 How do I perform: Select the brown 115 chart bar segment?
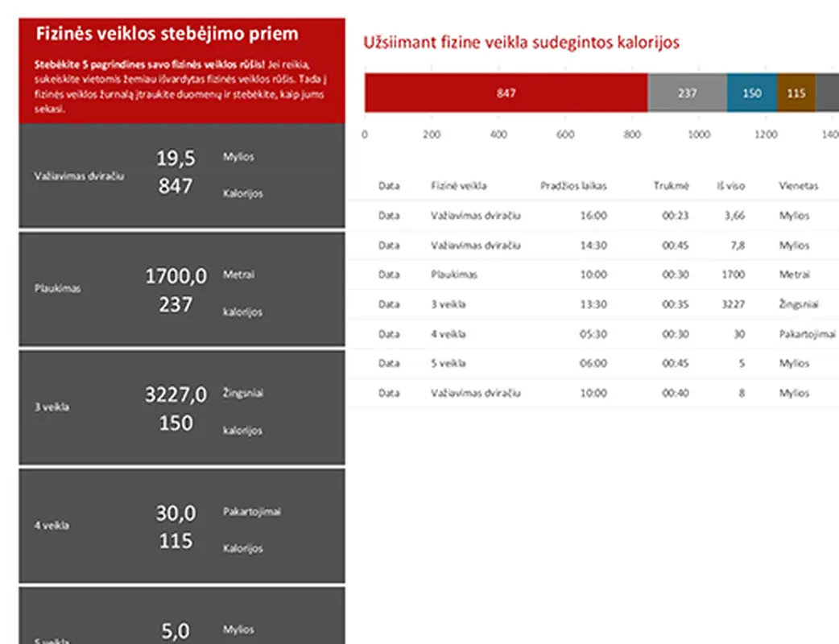[796, 93]
